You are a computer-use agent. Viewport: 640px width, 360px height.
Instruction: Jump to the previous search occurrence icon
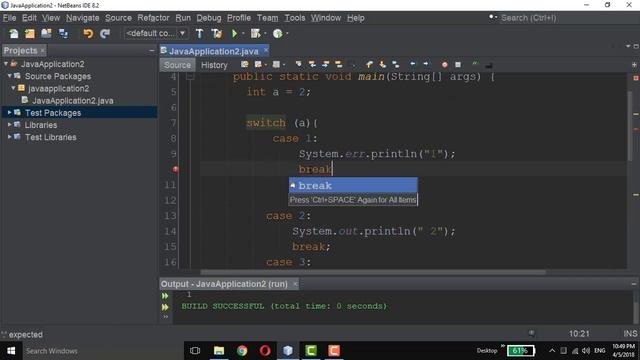pyautogui.click(x=312, y=64)
